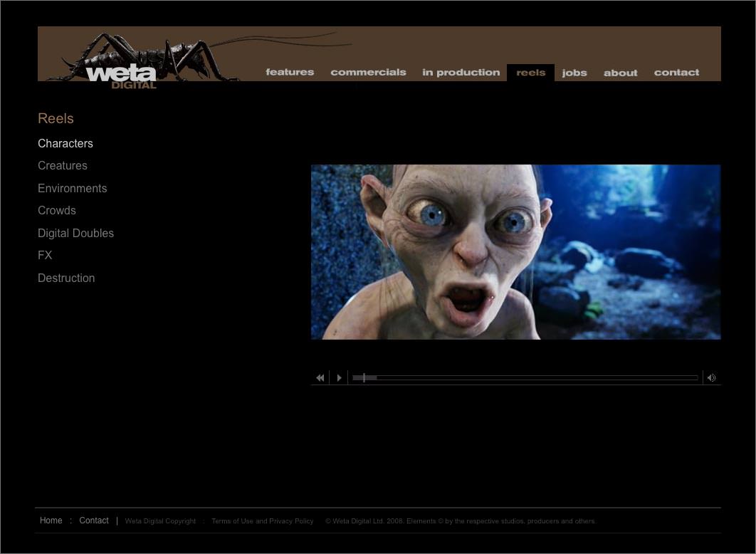The height and width of the screenshot is (554, 756).
Task: Select the Characters reel
Action: coord(65,143)
